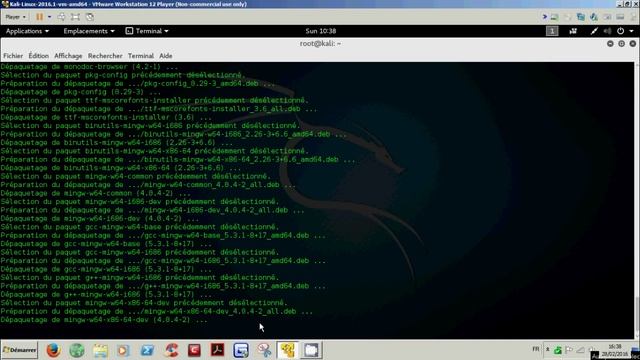Click the Sun 10:38 clock
The width and height of the screenshot is (640, 360).
[320, 31]
